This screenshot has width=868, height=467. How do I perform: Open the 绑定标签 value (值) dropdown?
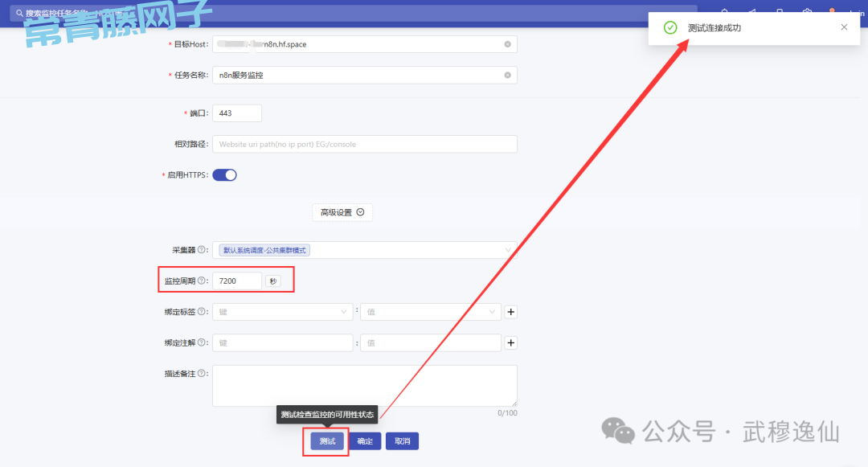(x=431, y=312)
